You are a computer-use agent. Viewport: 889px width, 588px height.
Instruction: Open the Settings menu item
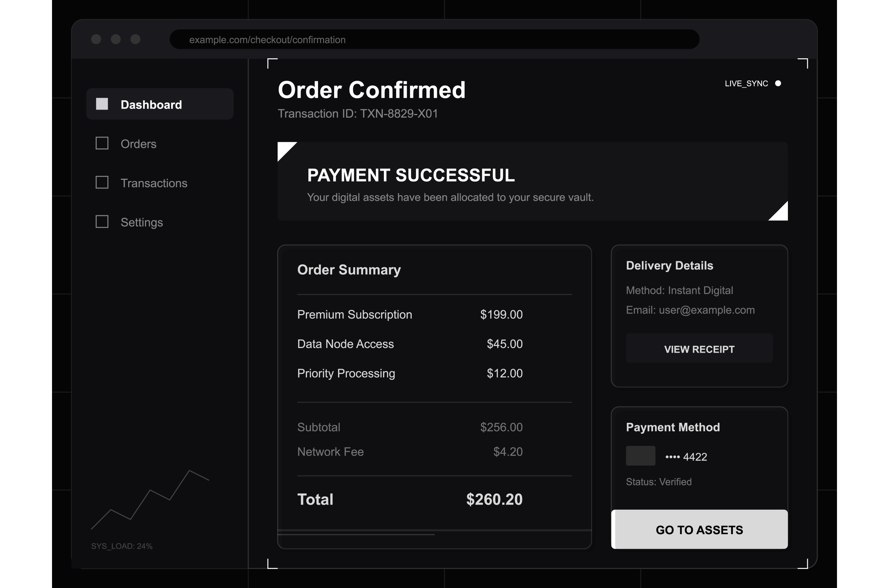click(141, 222)
